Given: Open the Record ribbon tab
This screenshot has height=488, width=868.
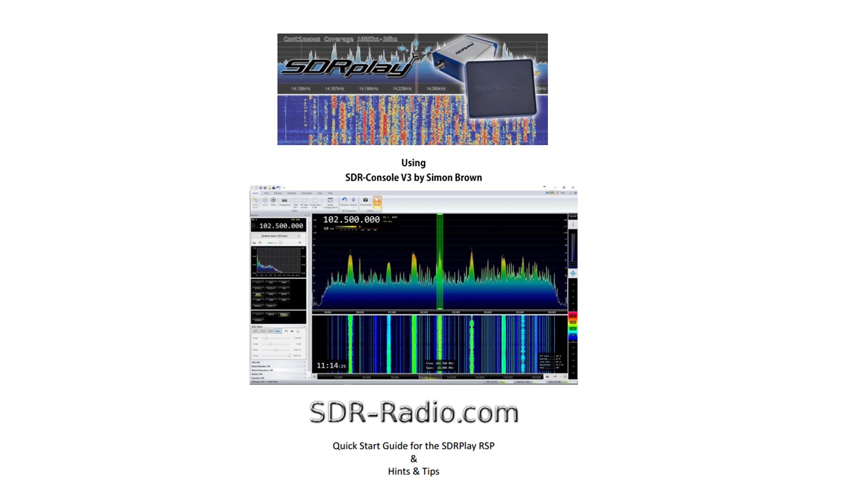Looking at the screenshot, I should pyautogui.click(x=292, y=193).
